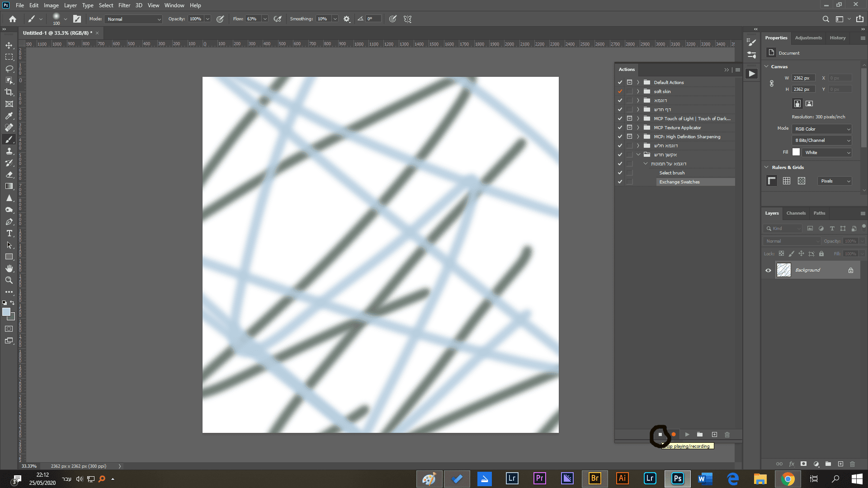Toggle dialog box for Default Actions
This screenshot has height=488, width=868.
(x=629, y=82)
